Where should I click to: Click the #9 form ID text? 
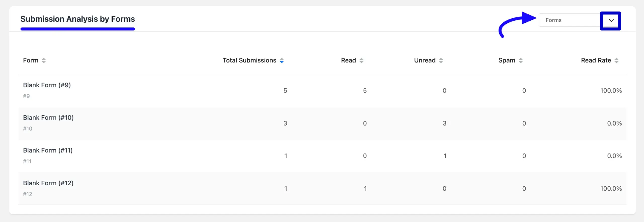pos(26,96)
